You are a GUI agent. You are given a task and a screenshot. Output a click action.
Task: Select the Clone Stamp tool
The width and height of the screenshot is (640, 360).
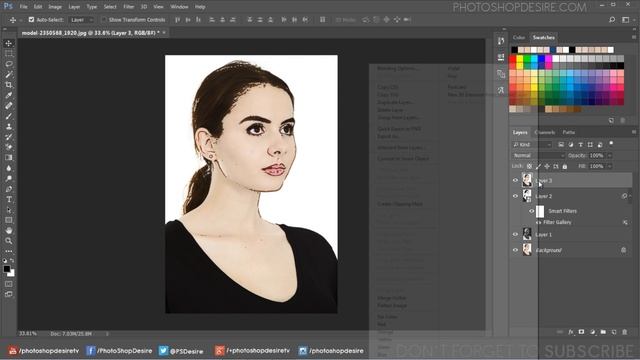[9, 127]
